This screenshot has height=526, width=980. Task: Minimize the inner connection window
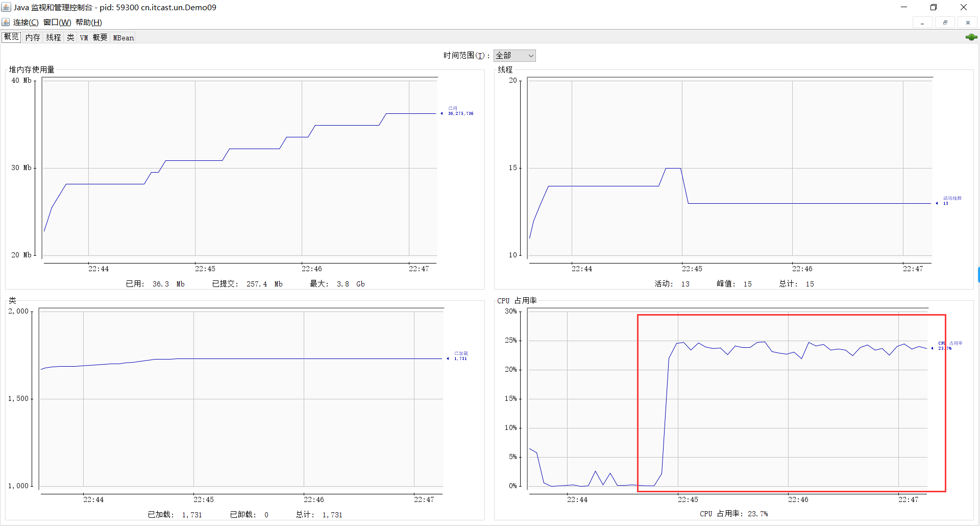click(x=922, y=23)
